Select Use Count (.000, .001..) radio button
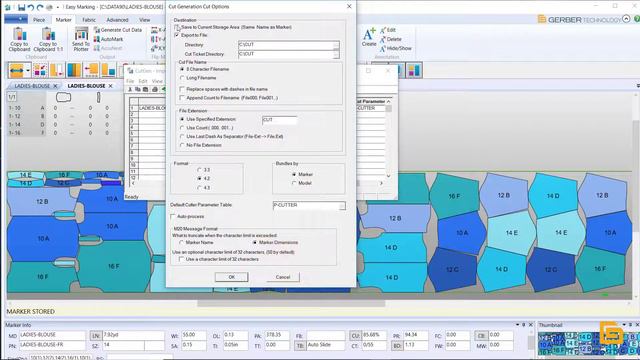The height and width of the screenshot is (360, 640). click(x=182, y=128)
